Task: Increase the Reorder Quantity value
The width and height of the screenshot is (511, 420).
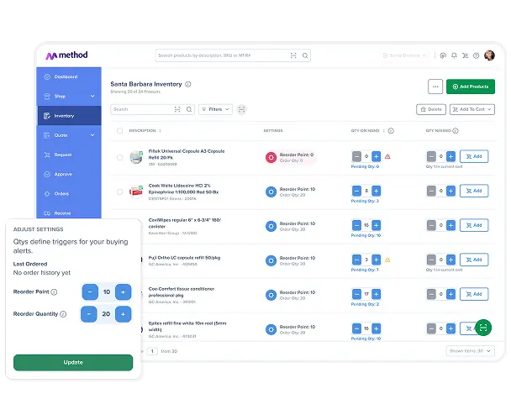Action: coord(123,314)
